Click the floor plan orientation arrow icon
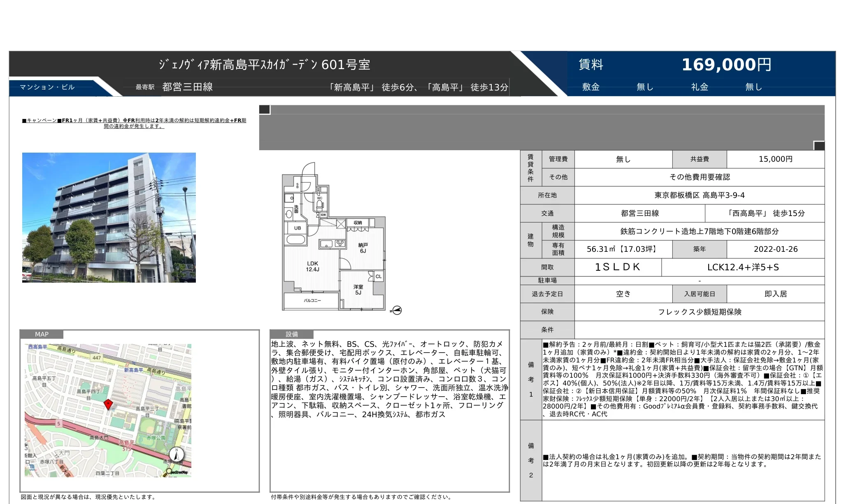846x504 pixels. (397, 310)
